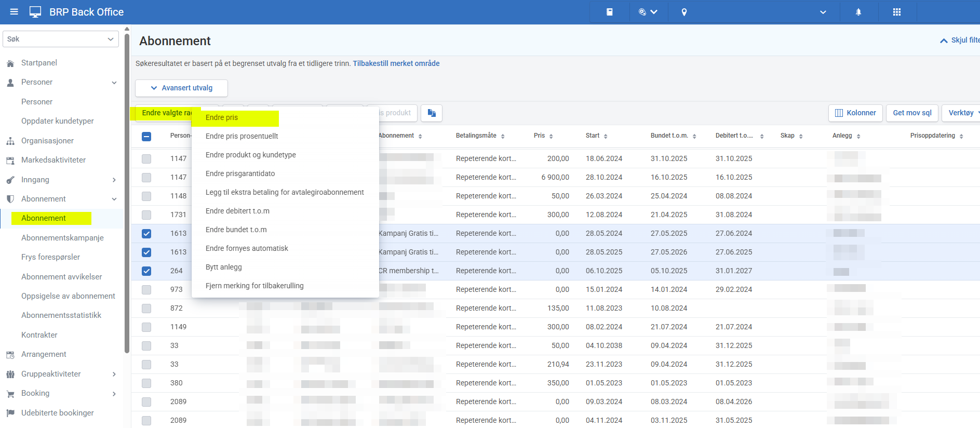The width and height of the screenshot is (980, 428).
Task: Select Endre pris from the menu
Action: 222,118
